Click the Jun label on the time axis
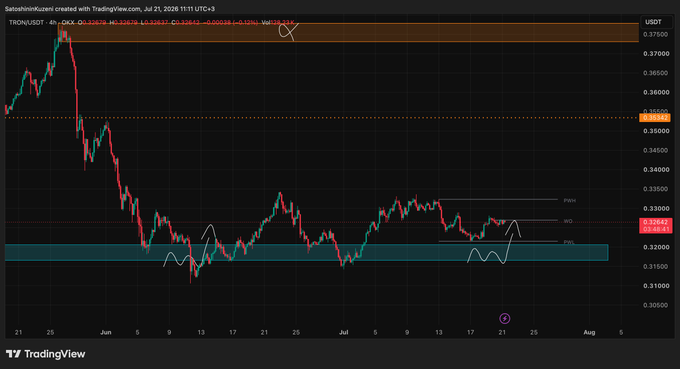 [x=106, y=332]
